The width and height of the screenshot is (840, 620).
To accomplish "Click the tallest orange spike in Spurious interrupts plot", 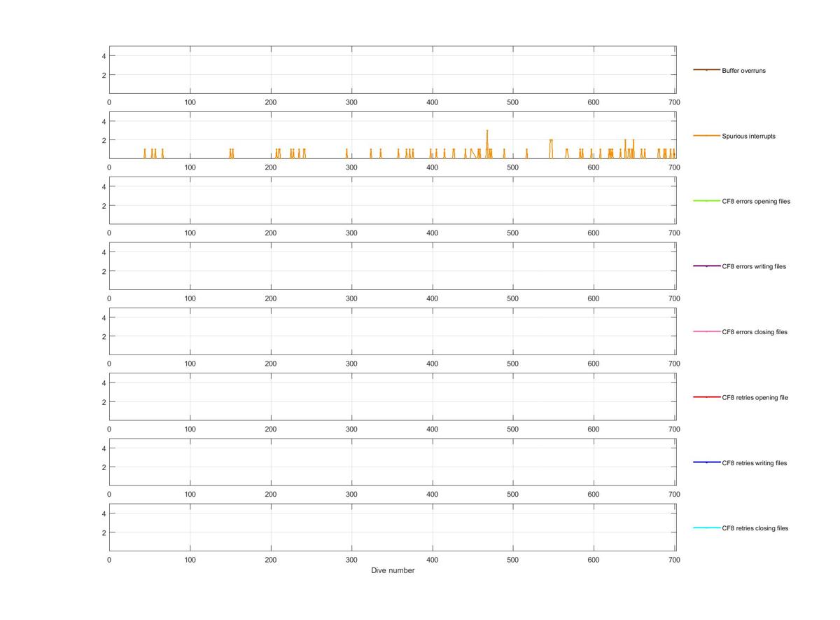I will click(x=486, y=144).
